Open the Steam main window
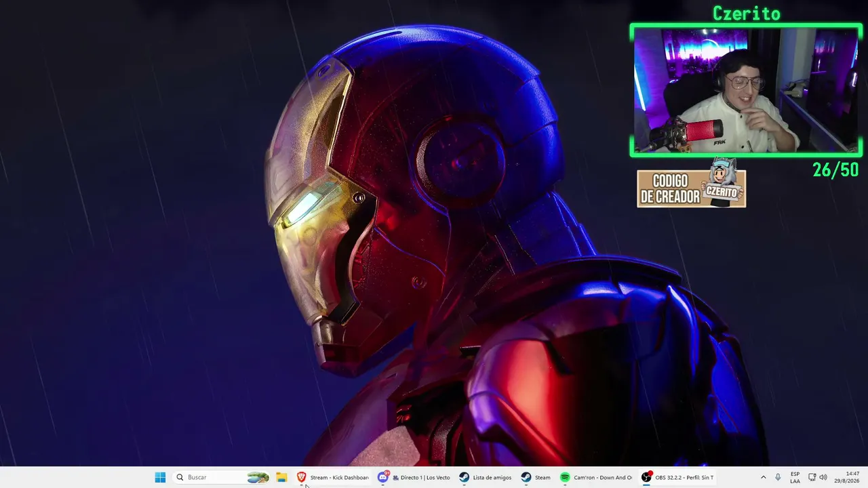Viewport: 868px width, 488px height. 536,477
